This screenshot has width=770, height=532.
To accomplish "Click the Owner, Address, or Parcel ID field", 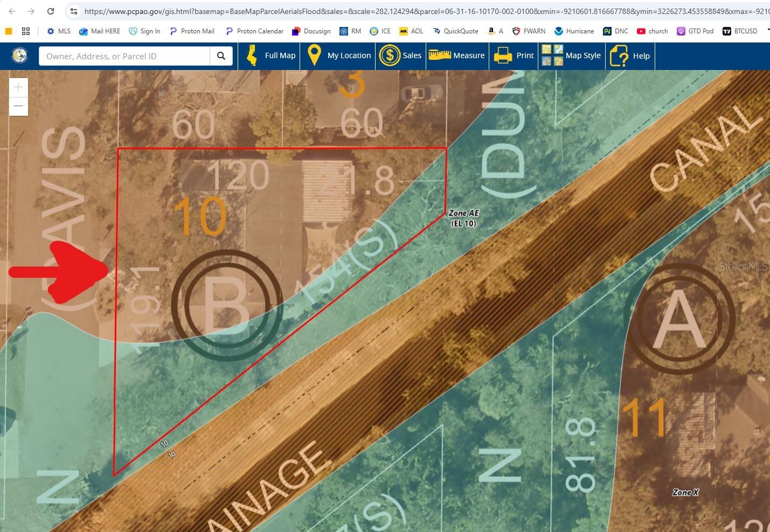I will [x=124, y=55].
